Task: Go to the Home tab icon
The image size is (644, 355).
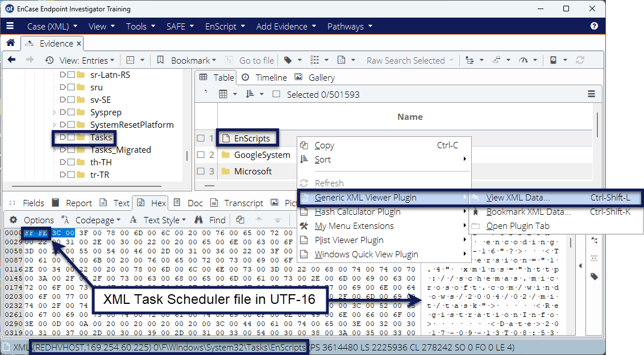Action: (11, 43)
